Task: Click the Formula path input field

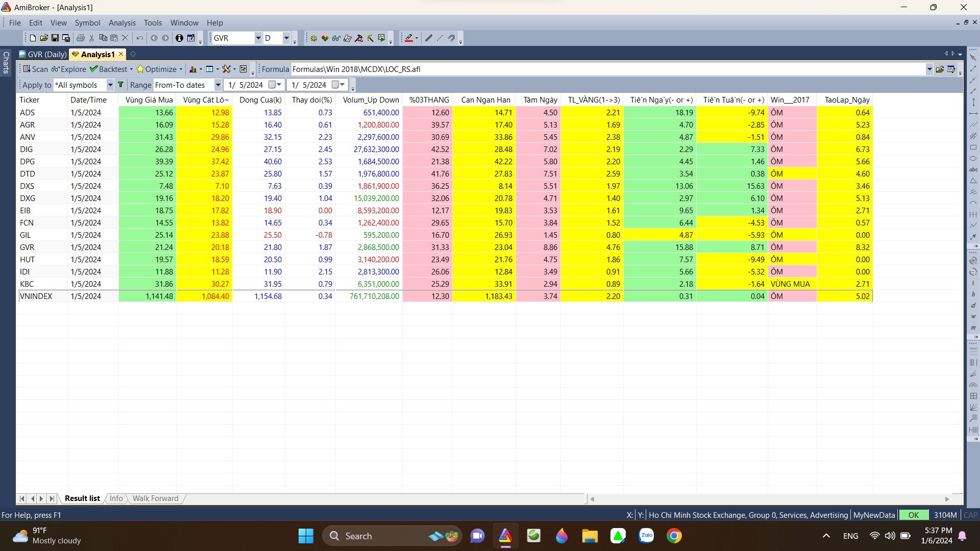Action: click(x=607, y=69)
